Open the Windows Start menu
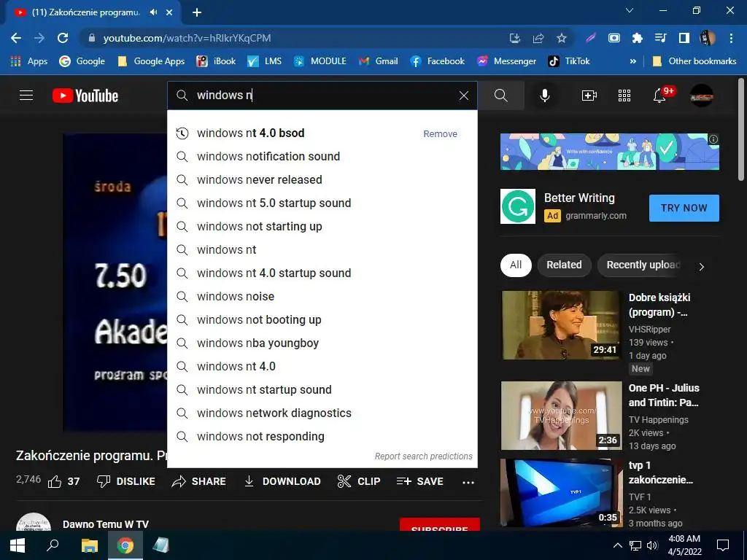This screenshot has height=560, width=747. [18, 545]
